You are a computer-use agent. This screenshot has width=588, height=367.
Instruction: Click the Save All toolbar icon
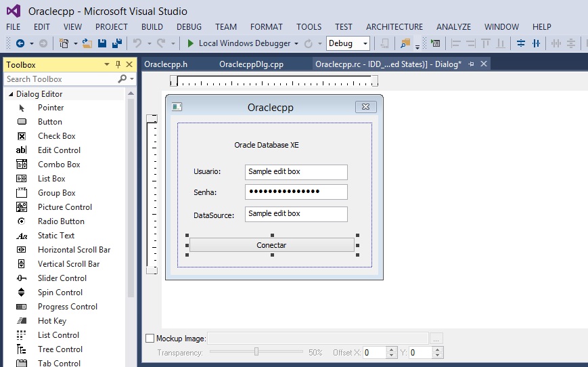(116, 43)
